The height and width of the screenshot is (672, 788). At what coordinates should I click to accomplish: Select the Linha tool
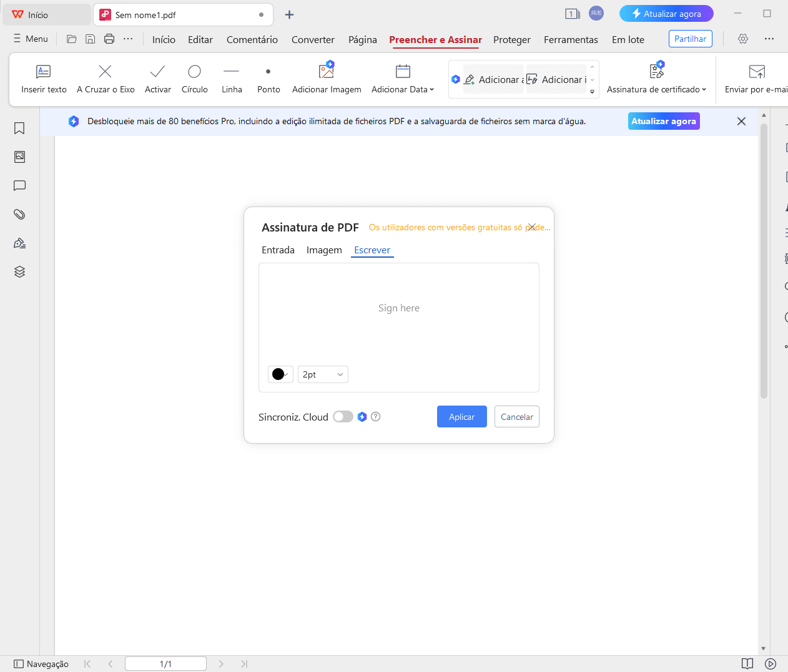click(x=232, y=79)
